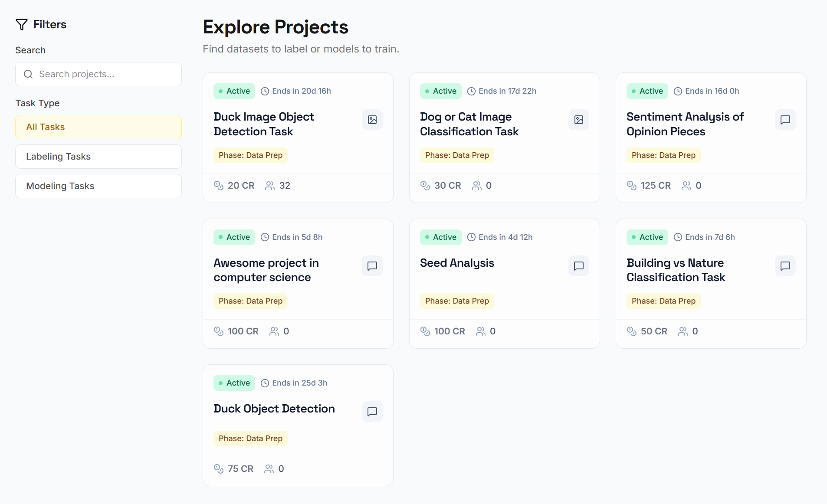The image size is (827, 504).
Task: Click the chat icon on Sentiment Analysis card
Action: 785,120
